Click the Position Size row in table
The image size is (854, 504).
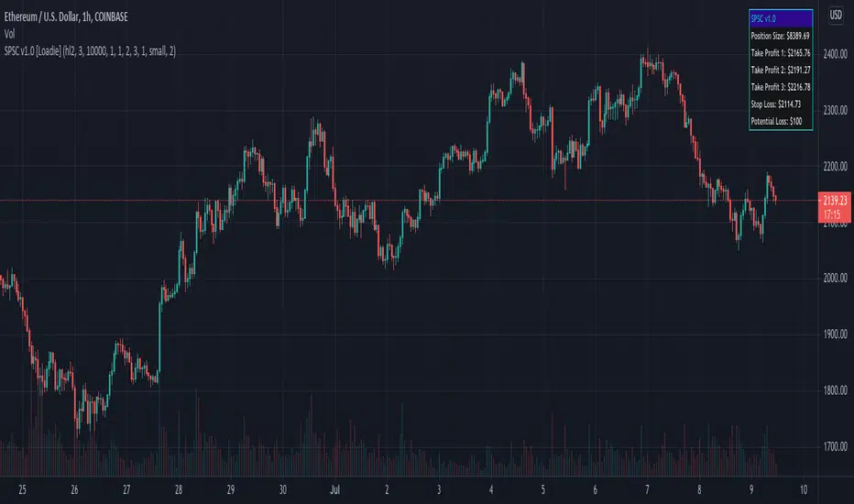tap(780, 36)
